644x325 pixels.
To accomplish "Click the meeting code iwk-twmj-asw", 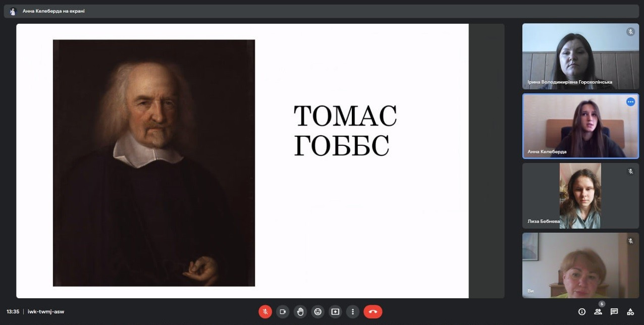I will point(46,311).
